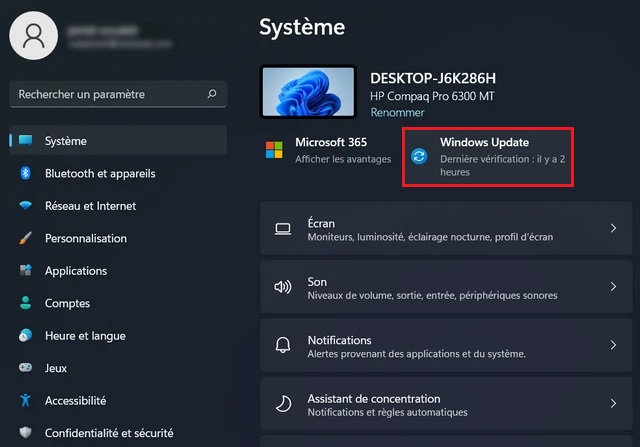Click the Écran laptop icon
Screen dimensions: 640x447
(283, 229)
